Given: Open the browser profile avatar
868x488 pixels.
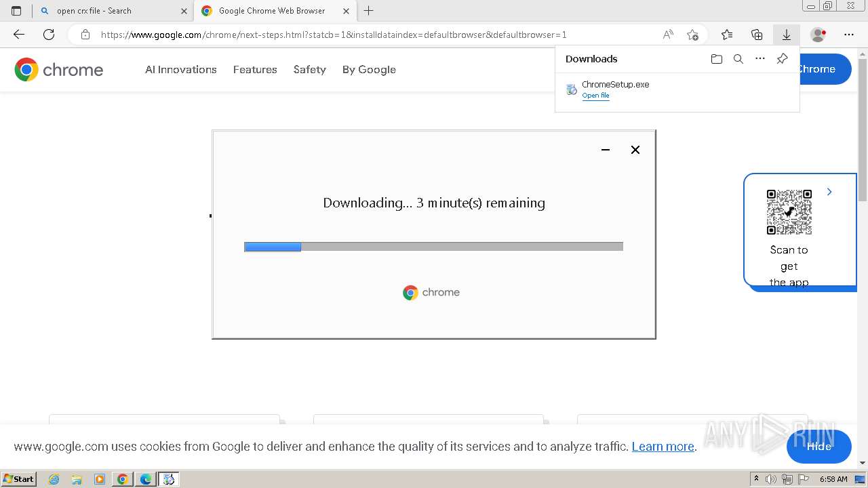Looking at the screenshot, I should 818,35.
